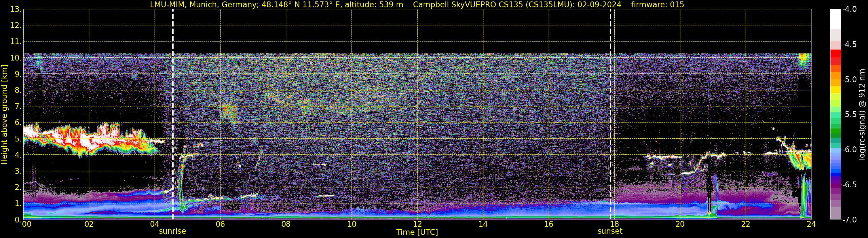Click the colorbar tick label '-5.0'
This screenshot has height=238, width=868.
click(x=849, y=79)
